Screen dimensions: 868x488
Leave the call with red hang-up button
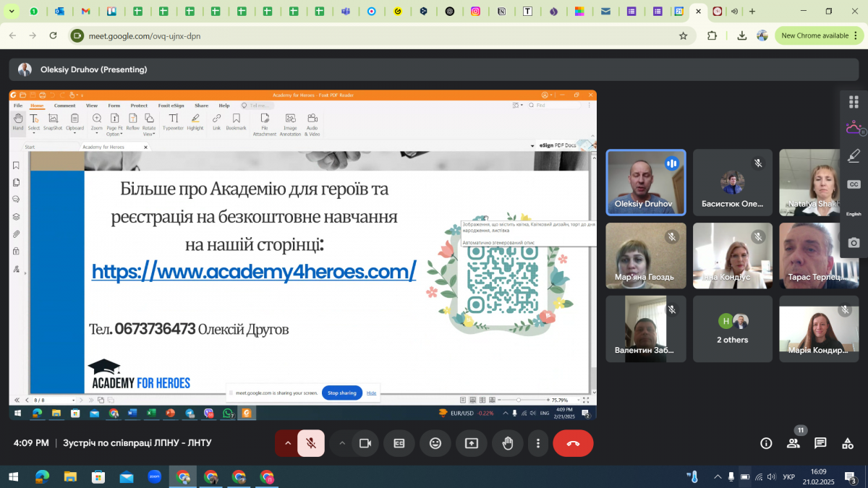[573, 443]
